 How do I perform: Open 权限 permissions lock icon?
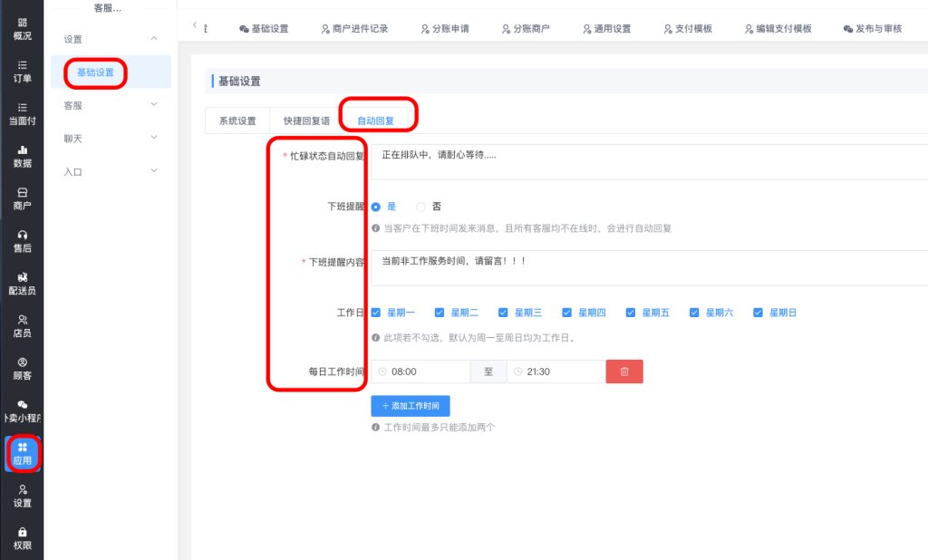(22, 538)
